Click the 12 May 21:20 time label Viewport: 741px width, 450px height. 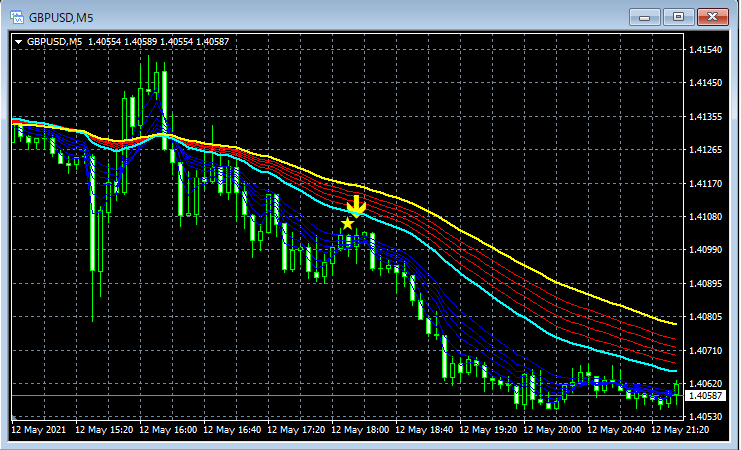(680, 430)
